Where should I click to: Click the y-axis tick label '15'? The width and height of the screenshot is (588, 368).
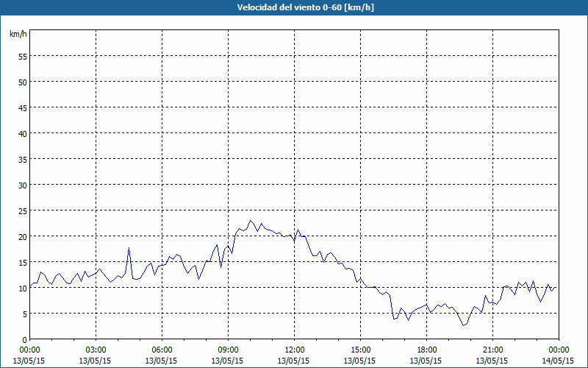23,262
